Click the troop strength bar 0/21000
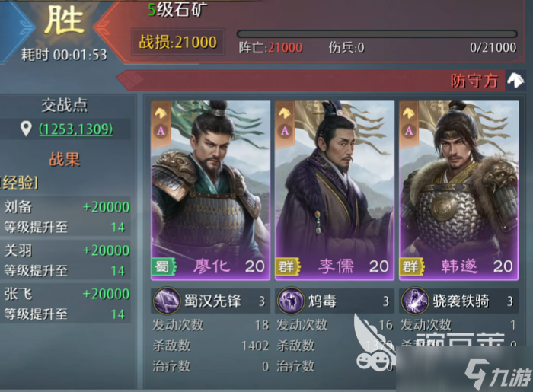 point(377,34)
